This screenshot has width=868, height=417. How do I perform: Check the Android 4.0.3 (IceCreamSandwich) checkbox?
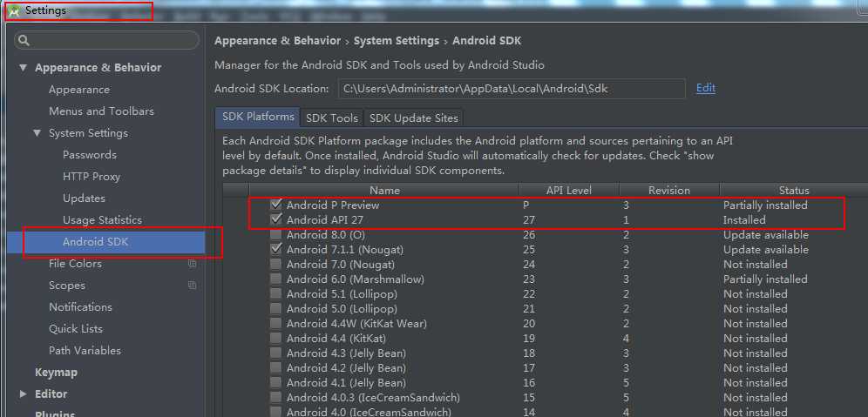pos(275,398)
